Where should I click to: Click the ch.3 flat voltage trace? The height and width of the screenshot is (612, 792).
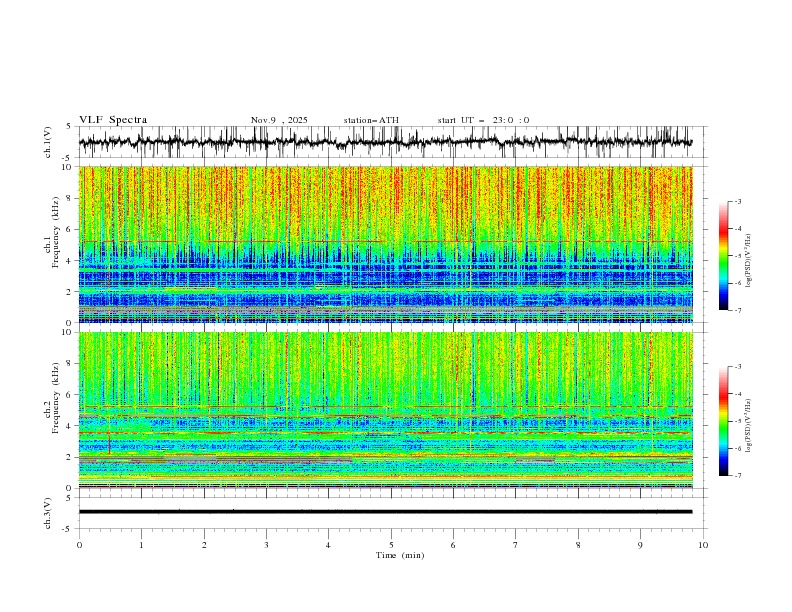tap(385, 512)
